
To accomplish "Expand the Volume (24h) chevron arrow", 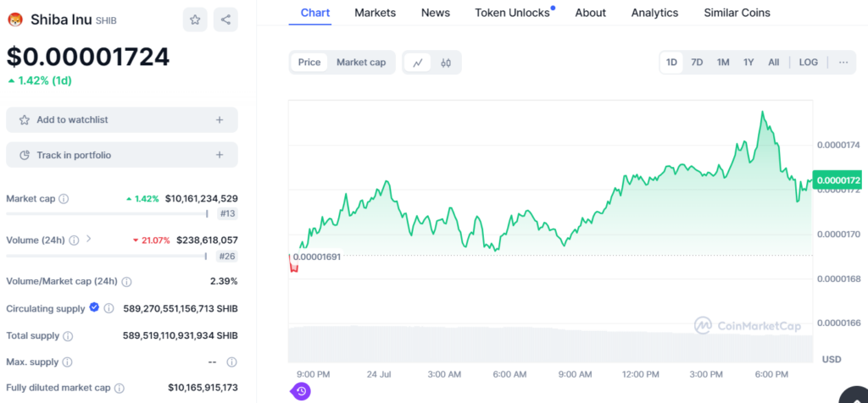I will click(88, 240).
